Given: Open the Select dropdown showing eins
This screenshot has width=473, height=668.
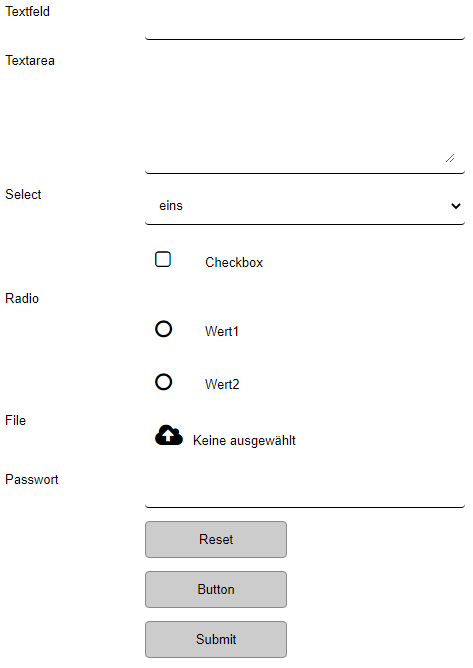Looking at the screenshot, I should point(305,206).
